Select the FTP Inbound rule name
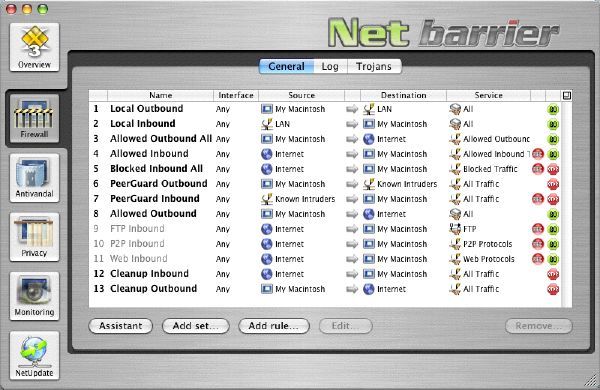Viewport: 600px width, 390px height. (137, 228)
